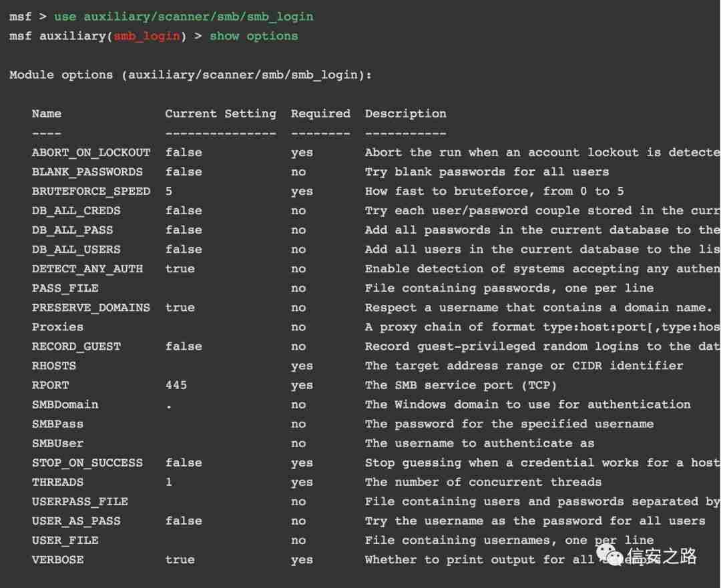Click the red smb_login module name
This screenshot has height=588, width=721.
pos(147,36)
